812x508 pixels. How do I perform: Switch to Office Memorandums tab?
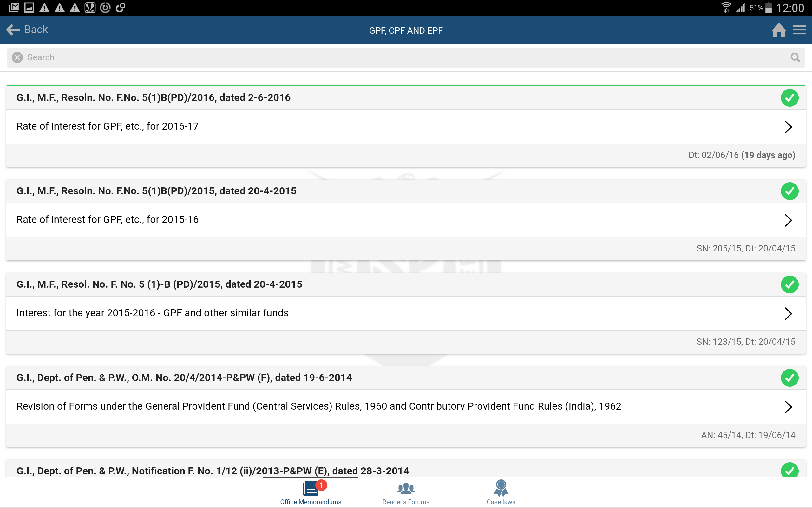click(x=311, y=493)
